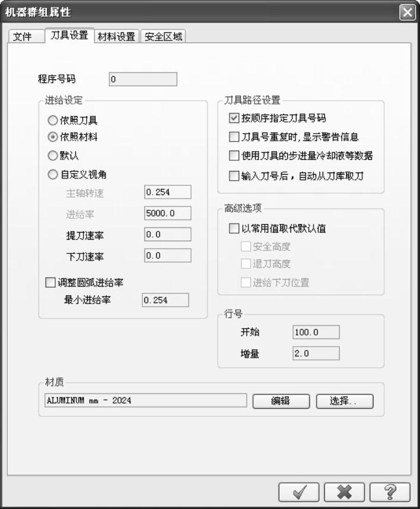Click the 编辑 material button
This screenshot has width=420, height=509.
click(x=281, y=401)
